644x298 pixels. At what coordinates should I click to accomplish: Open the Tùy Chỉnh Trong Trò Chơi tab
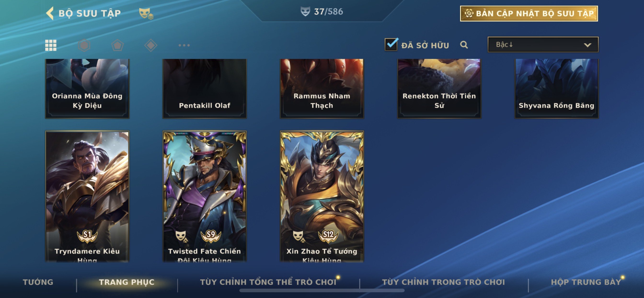[443, 282]
